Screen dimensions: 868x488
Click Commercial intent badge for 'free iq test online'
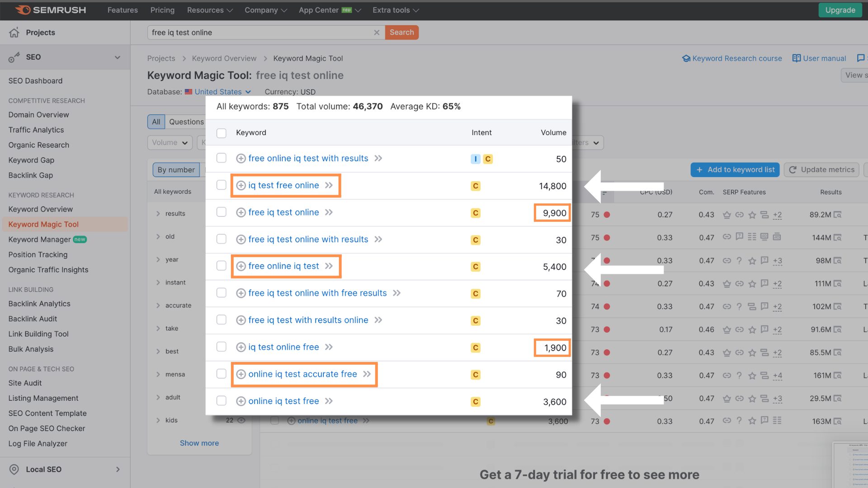tap(476, 213)
